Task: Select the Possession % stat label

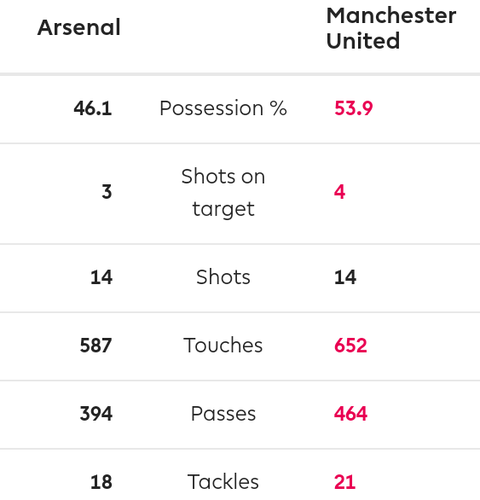Action: [x=223, y=108]
